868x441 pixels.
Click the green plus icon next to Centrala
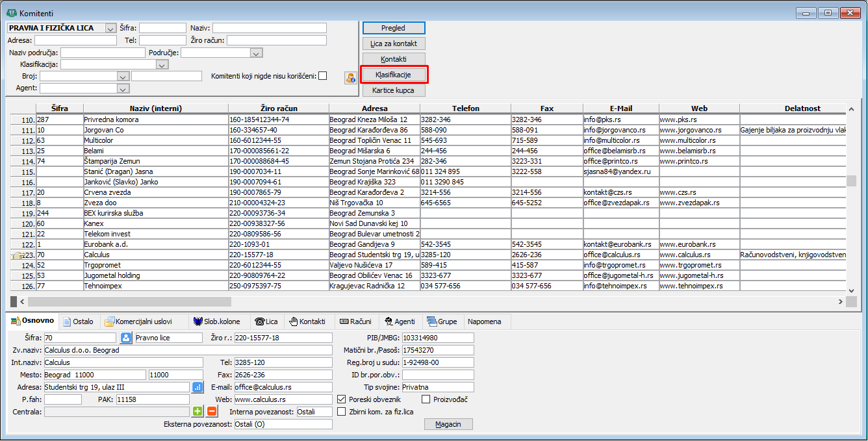(198, 411)
